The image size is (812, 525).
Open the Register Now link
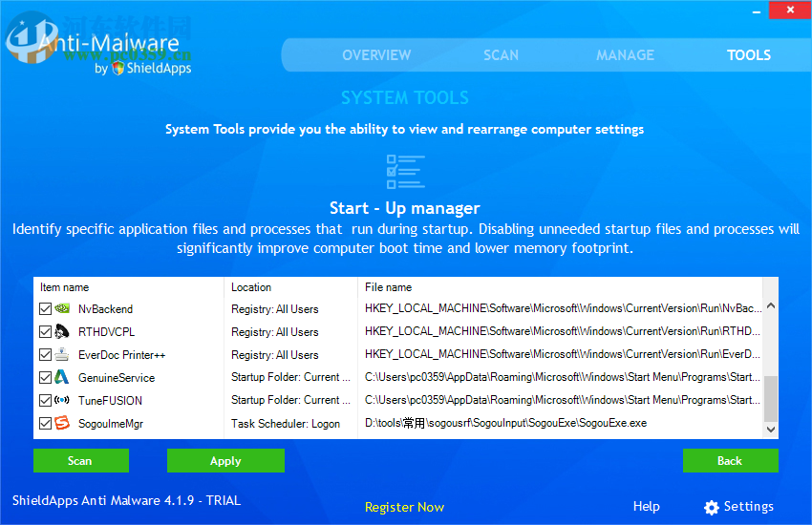(x=404, y=507)
